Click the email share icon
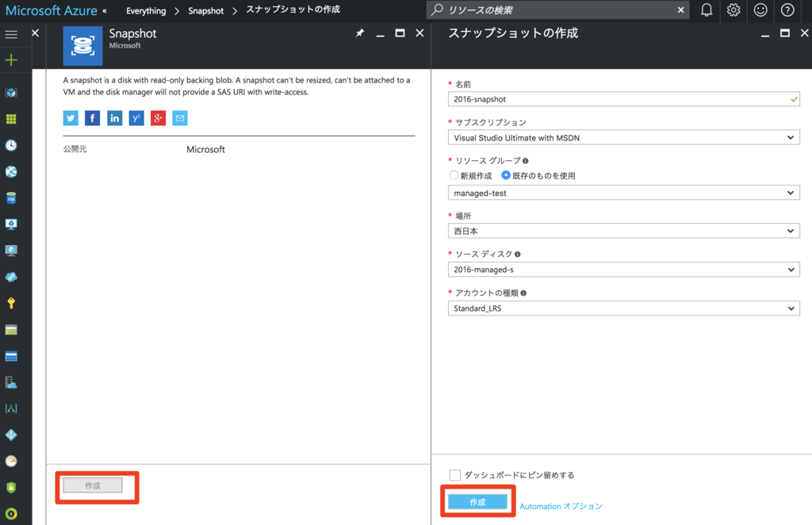This screenshot has width=812, height=525. tap(180, 118)
